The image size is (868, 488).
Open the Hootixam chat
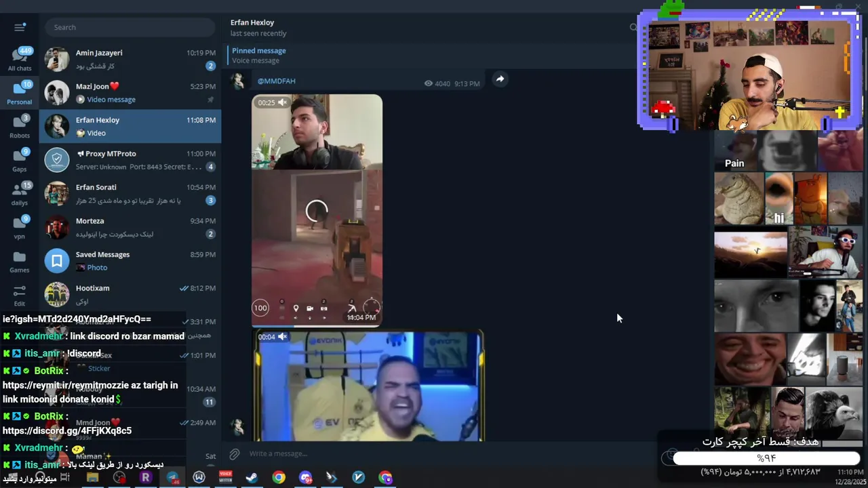[130, 294]
